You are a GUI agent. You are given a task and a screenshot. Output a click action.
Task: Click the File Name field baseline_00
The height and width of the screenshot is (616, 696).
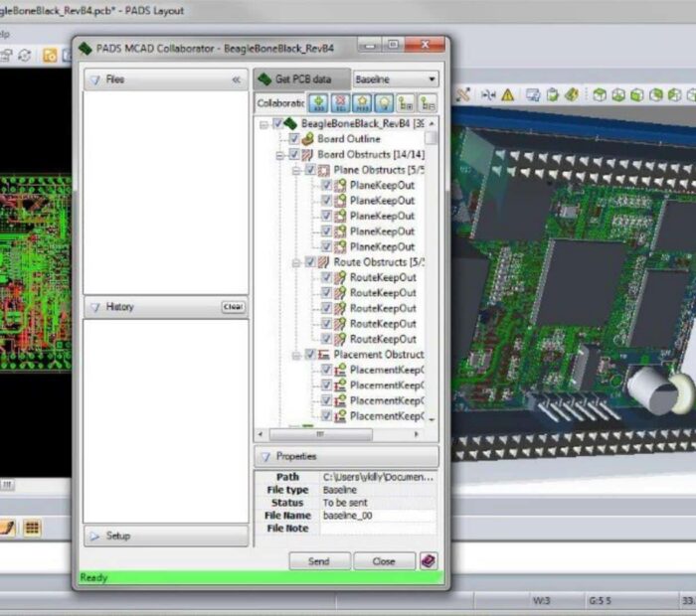pos(378,516)
